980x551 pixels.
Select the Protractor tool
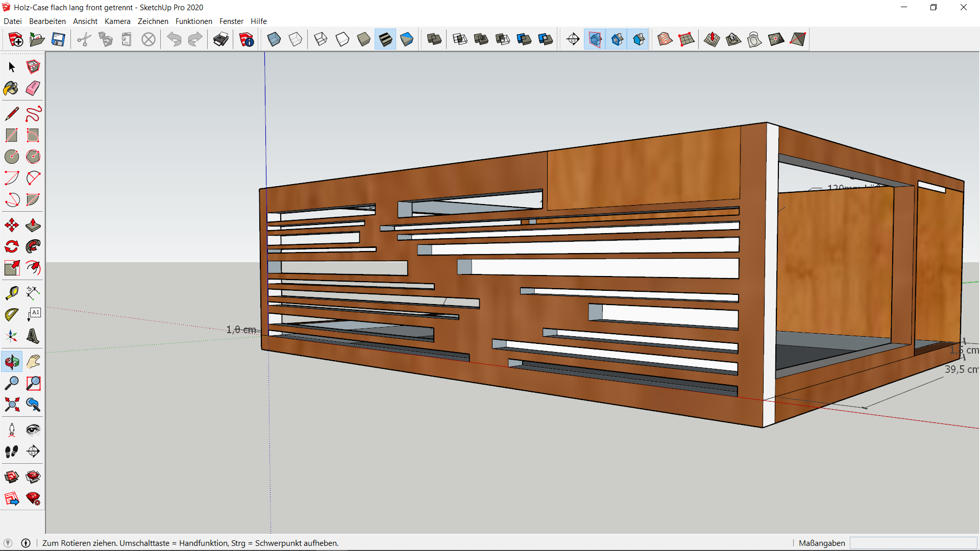[x=11, y=314]
